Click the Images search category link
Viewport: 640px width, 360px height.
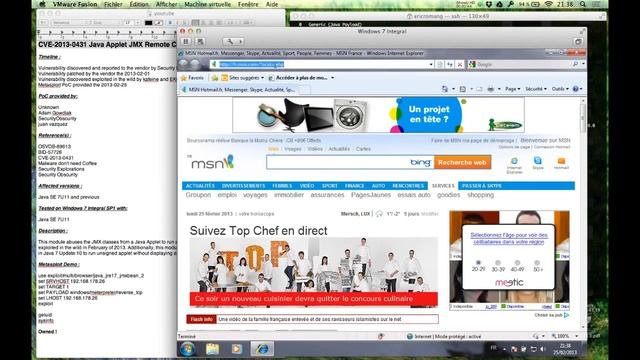pos(293,149)
